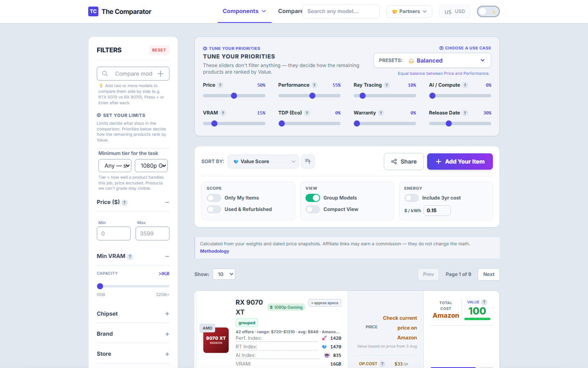Open the 1080p task dropdown
The image size is (588, 368).
tap(151, 166)
